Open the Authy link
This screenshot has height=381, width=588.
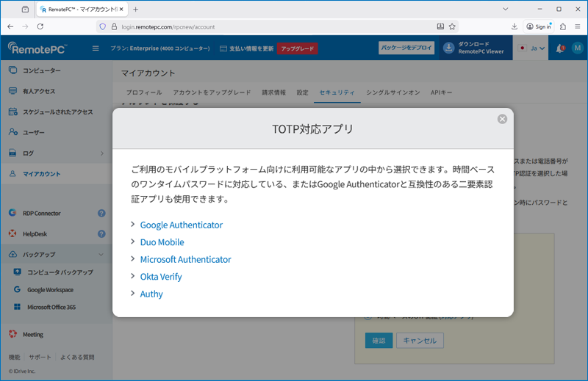coord(151,294)
